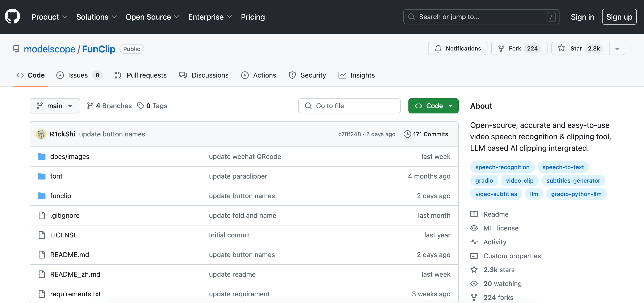
Task: Click the GitHub logo icon
Action: click(x=12, y=17)
